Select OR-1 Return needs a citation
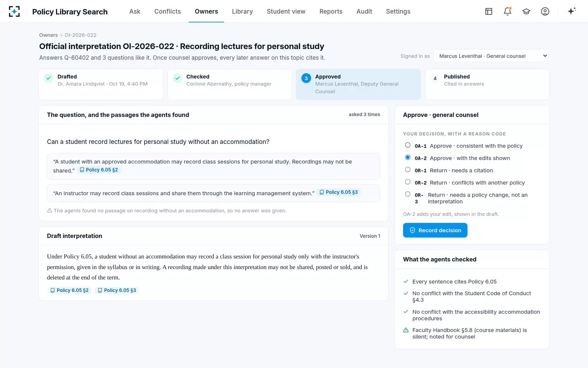Screen dimensions: 588x368 [x=408, y=170]
